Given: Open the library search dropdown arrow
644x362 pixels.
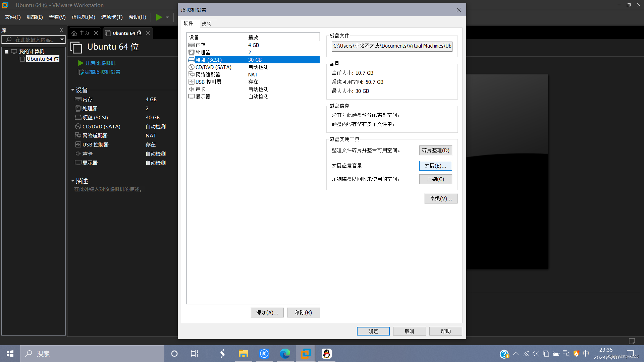Looking at the screenshot, I should pos(62,40).
